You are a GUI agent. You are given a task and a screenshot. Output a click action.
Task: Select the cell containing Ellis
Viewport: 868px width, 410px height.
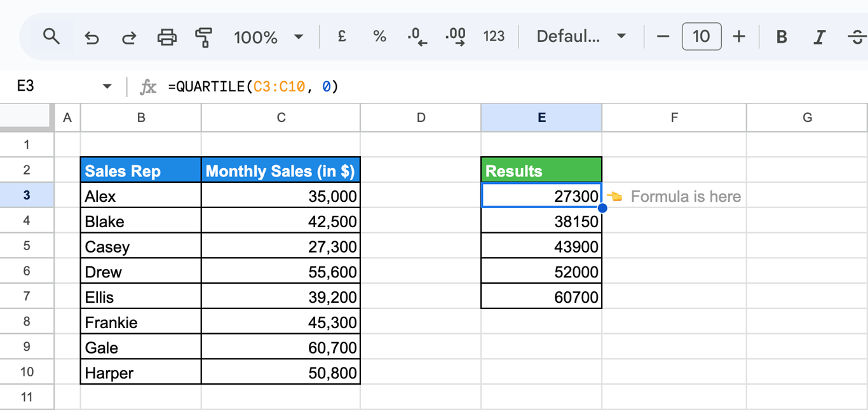click(141, 296)
